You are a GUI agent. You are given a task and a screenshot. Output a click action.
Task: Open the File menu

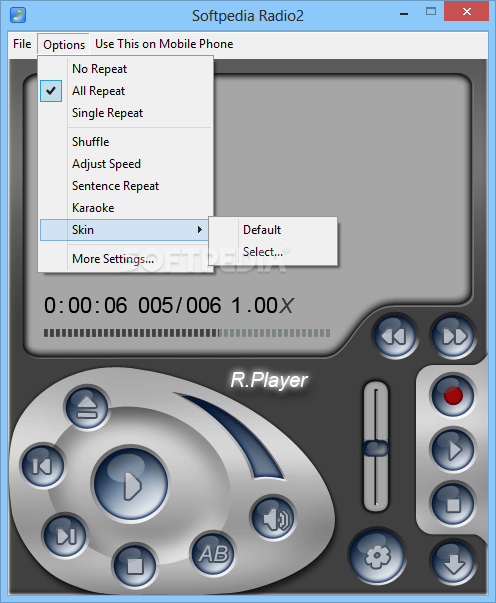pos(22,44)
